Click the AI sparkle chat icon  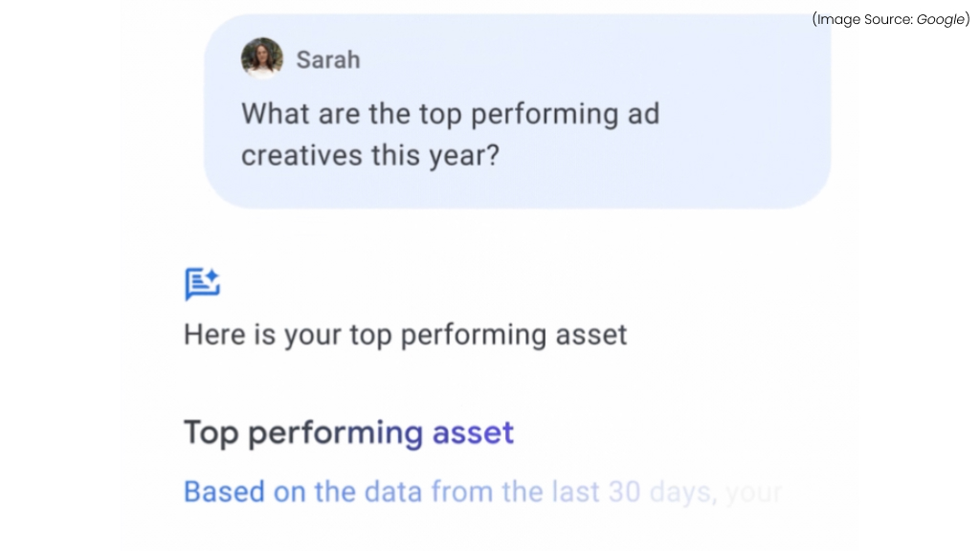tap(202, 284)
